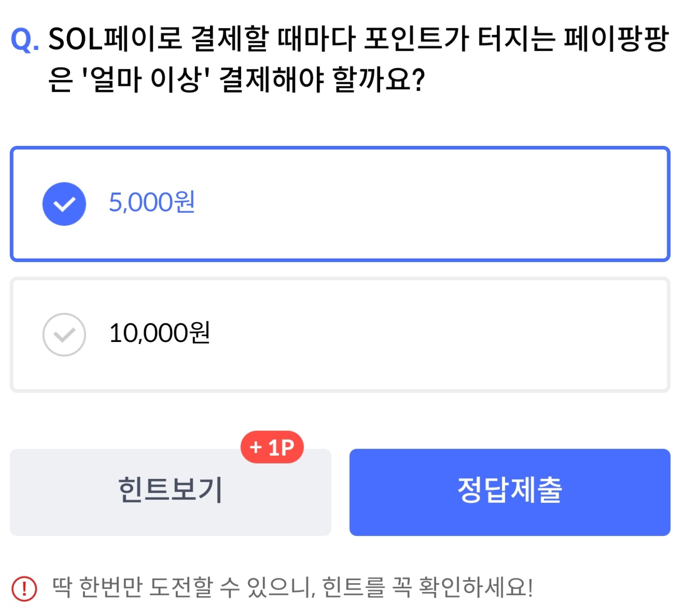Image resolution: width=680 pixels, height=616 pixels.
Task: Tap the 힌트보기 text label
Action: pyautogui.click(x=171, y=490)
